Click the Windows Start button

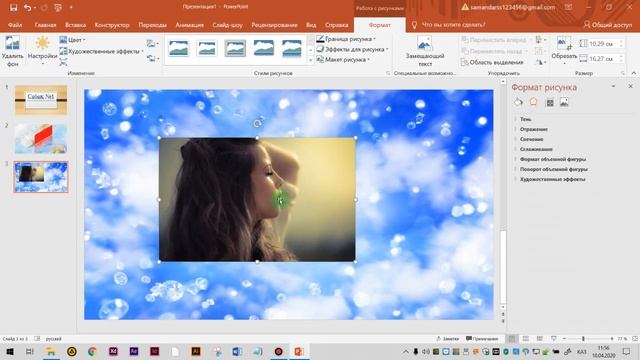pos(10,351)
